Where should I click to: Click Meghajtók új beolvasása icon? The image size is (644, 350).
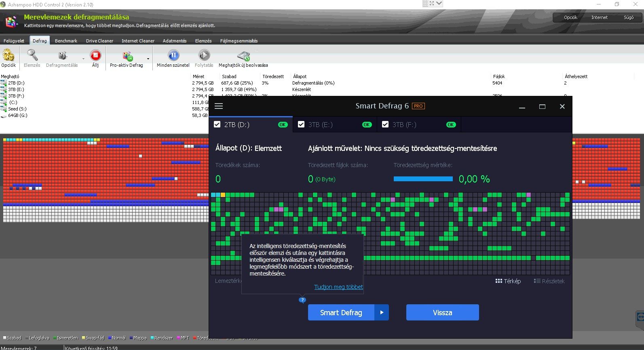(243, 56)
